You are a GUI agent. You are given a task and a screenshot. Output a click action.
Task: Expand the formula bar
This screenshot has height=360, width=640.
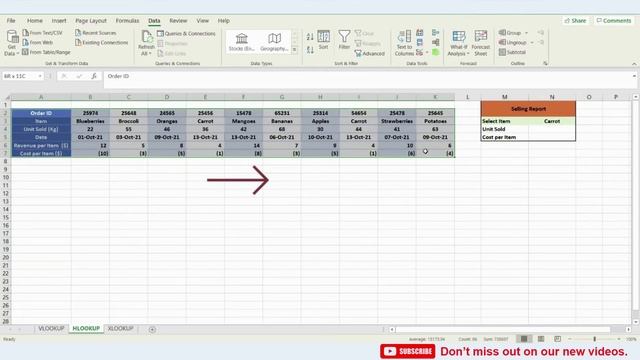pos(634,76)
